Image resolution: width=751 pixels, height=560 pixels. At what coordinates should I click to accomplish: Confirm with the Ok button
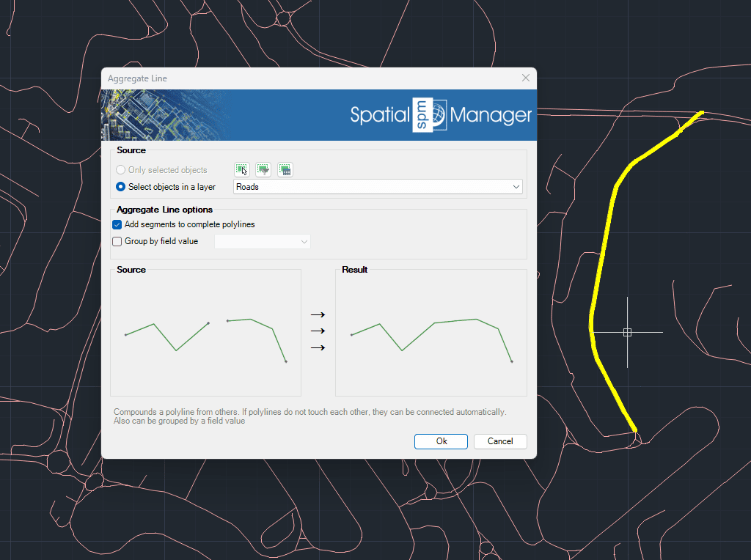click(441, 441)
